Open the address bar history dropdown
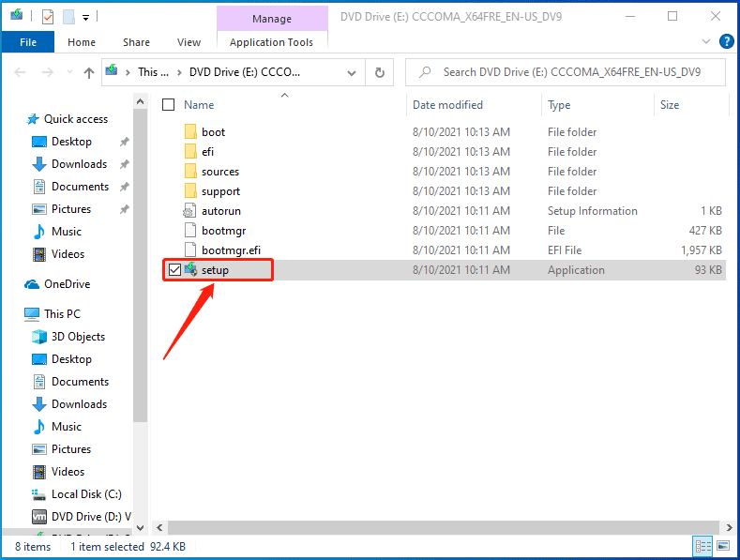The width and height of the screenshot is (740, 560). point(352,73)
